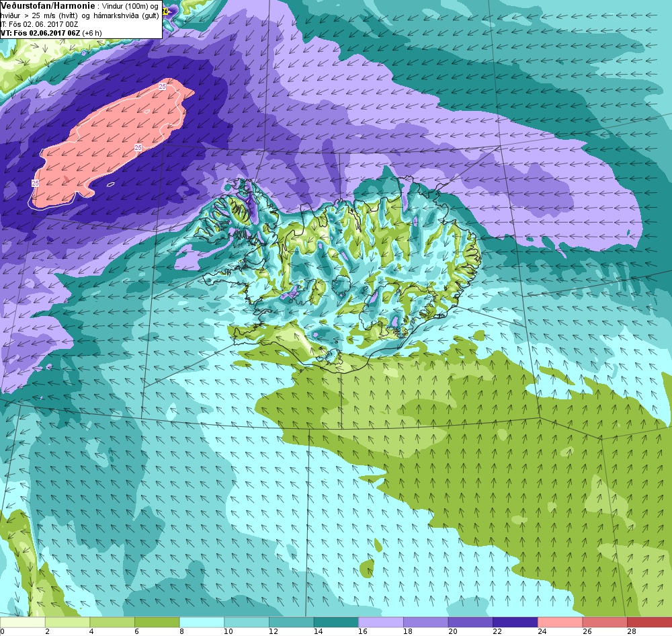
Task: Click the legend scale label "18"
Action: tap(408, 631)
